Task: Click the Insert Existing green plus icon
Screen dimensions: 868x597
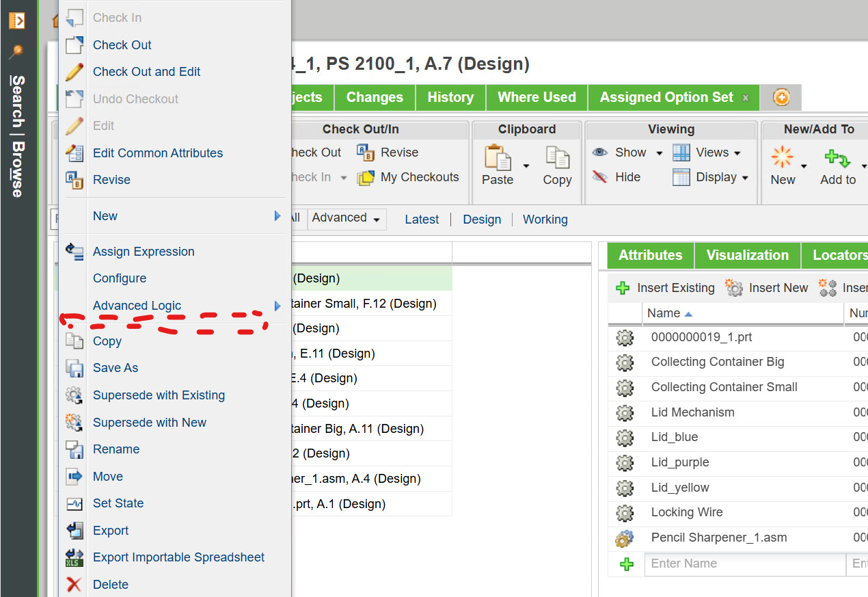Action: [x=623, y=287]
